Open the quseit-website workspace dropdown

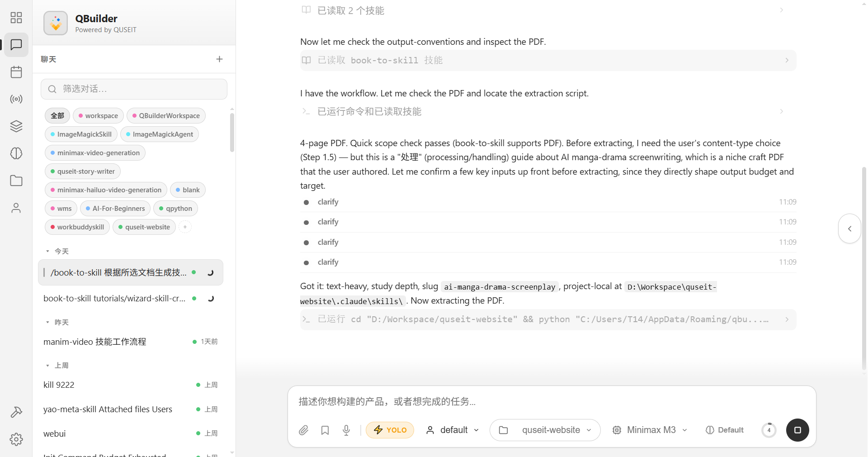[x=545, y=430]
